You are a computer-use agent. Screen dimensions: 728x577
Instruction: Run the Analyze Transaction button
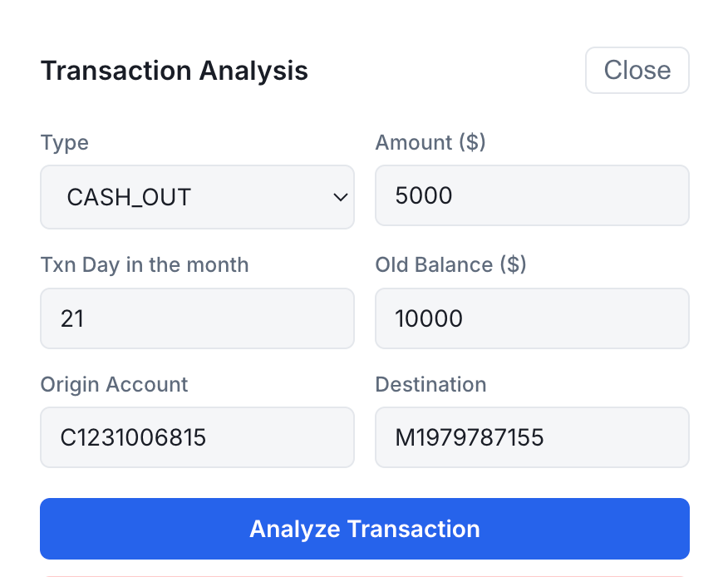coord(365,529)
